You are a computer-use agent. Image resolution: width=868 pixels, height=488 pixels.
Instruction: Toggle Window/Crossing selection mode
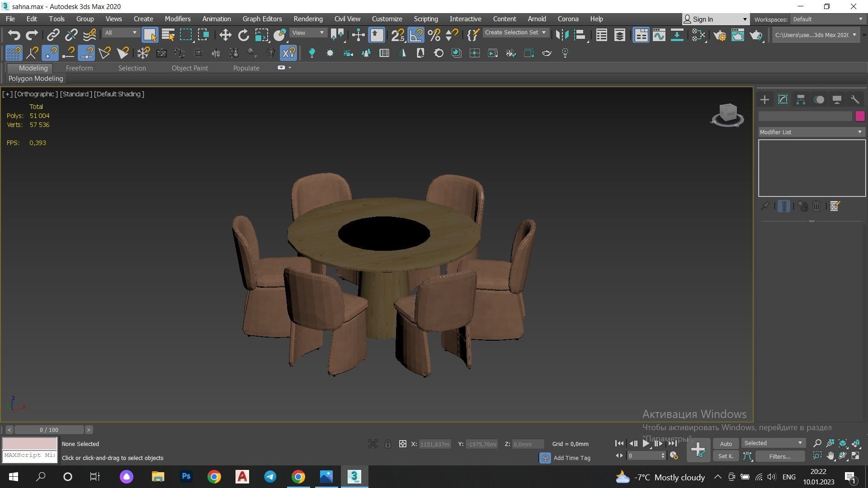click(203, 35)
